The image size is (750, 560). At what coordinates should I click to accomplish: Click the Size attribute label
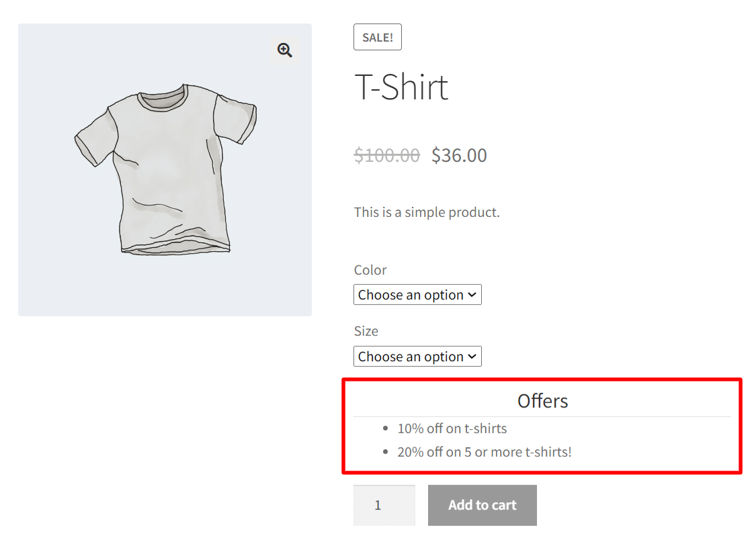pos(366,331)
